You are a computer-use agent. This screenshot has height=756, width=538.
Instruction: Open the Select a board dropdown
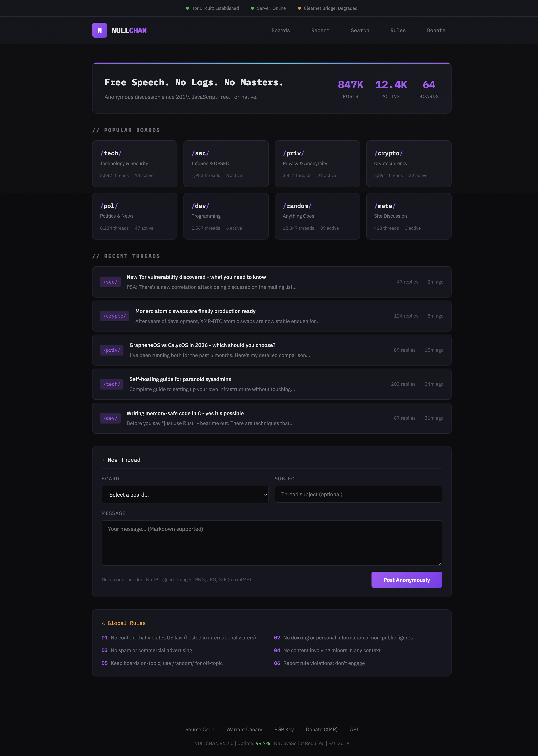(x=185, y=495)
